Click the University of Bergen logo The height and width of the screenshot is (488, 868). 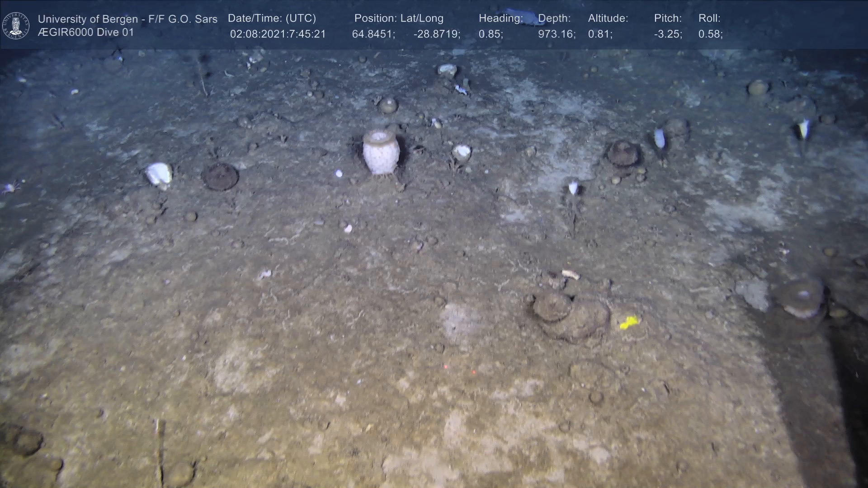click(x=16, y=25)
